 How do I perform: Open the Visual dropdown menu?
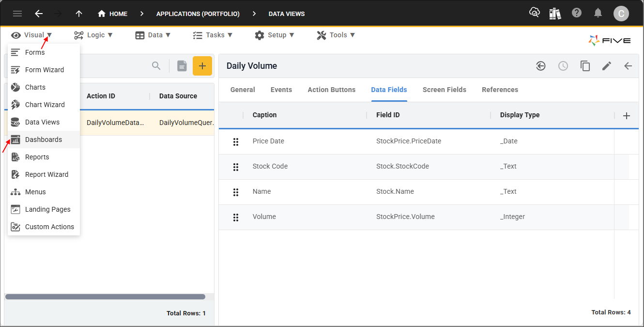tap(31, 35)
